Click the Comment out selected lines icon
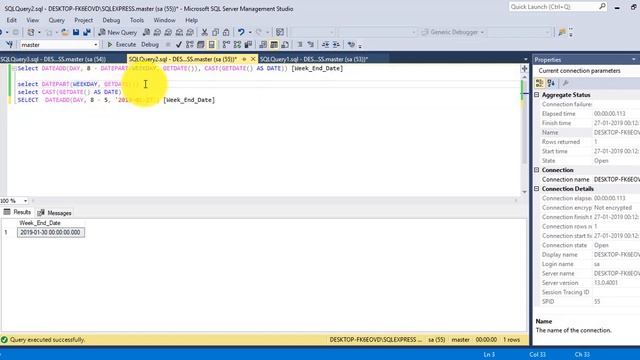The width and height of the screenshot is (640, 360). [300, 44]
